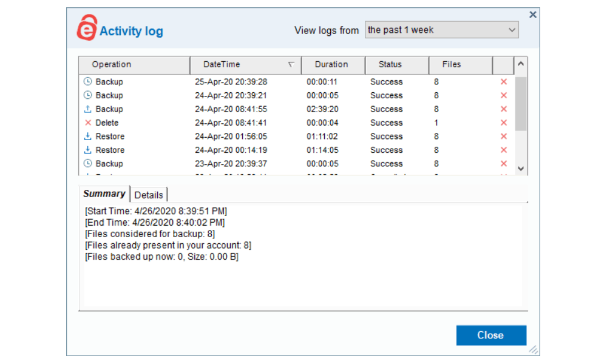Remove the 24-Apr-20 00:14:19 restore log
This screenshot has height=364, width=607.
click(504, 150)
